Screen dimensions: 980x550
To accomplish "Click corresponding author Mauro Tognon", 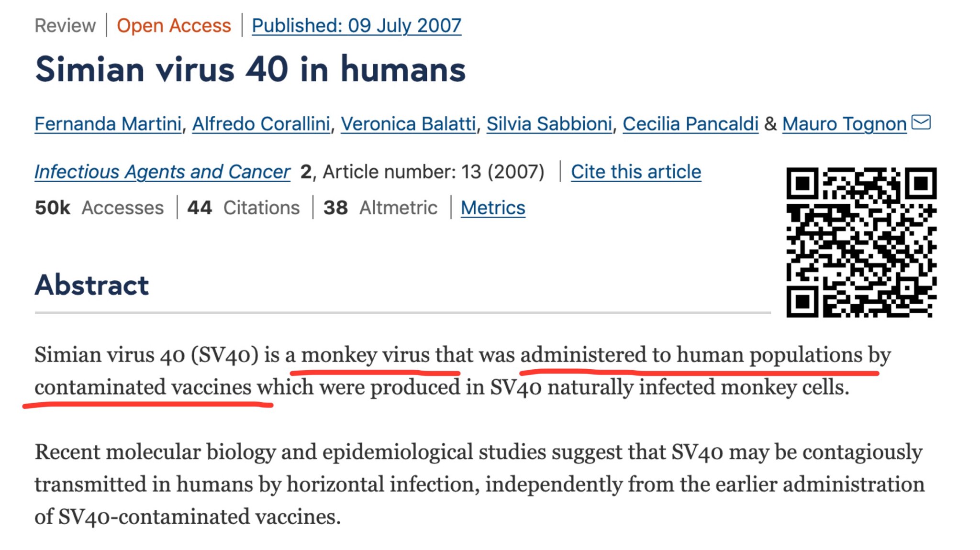I will click(844, 123).
